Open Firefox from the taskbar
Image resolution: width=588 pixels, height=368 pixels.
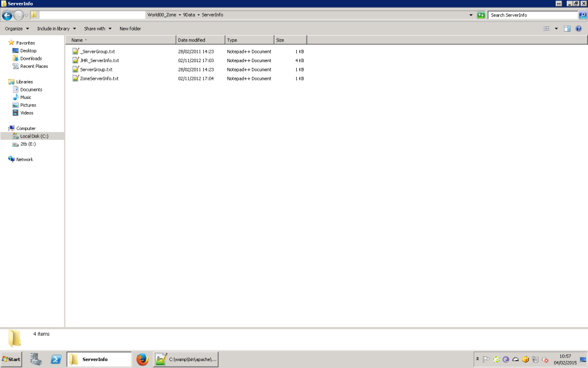tap(142, 359)
